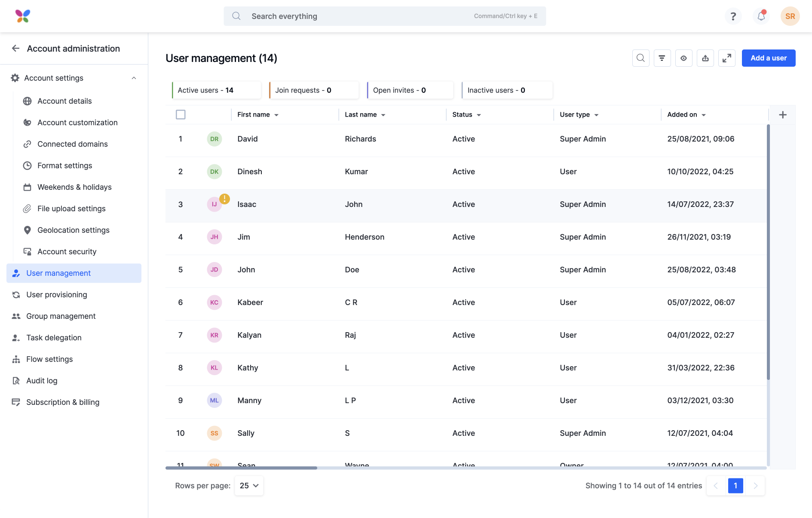This screenshot has height=518, width=812.
Task: Click Kathy's KL avatar
Action: (x=214, y=368)
